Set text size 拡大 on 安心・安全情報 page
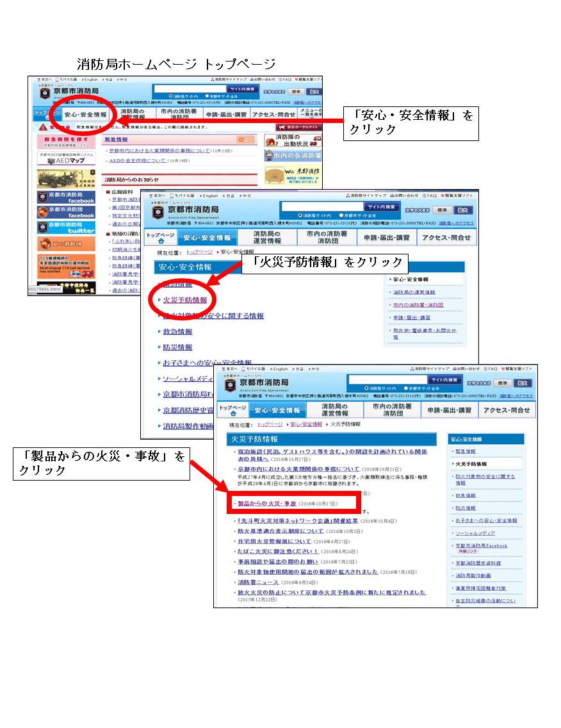The image size is (561, 728). coord(462,210)
